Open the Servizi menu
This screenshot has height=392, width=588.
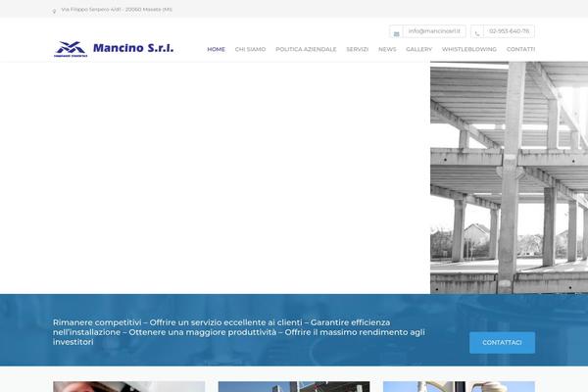(358, 49)
